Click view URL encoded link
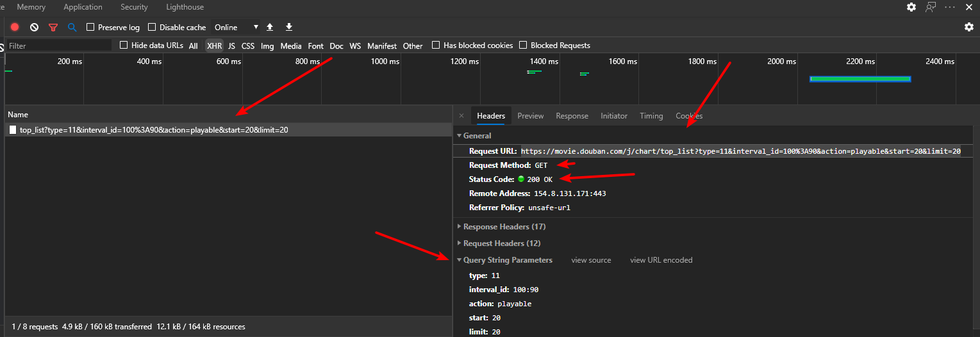Viewport: 980px width, 337px height. pos(661,260)
